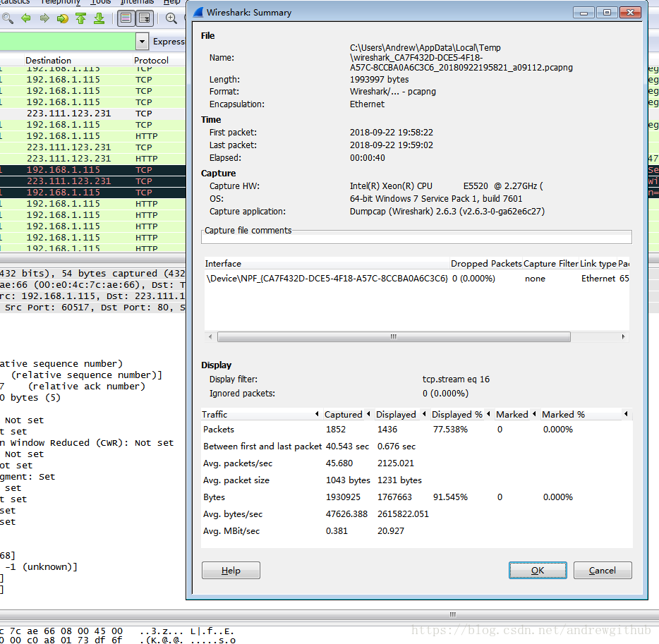Viewport: 659px width, 644px height.
Task: Open the display filter history dropdown
Action: click(142, 42)
